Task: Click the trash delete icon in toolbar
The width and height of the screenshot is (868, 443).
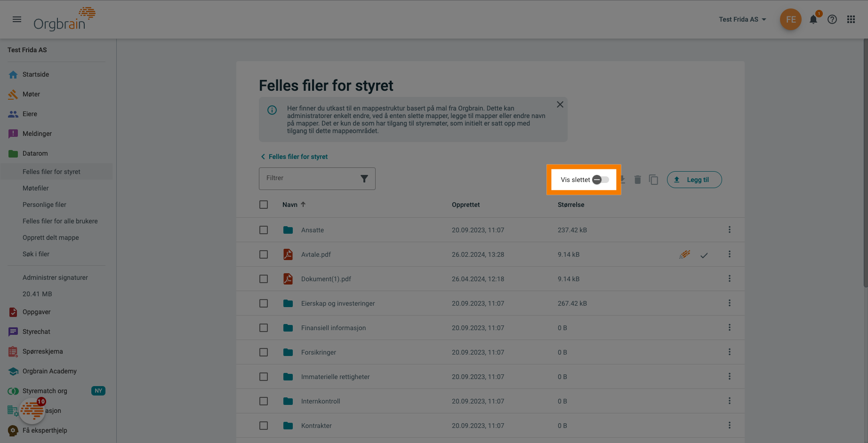Action: (637, 180)
